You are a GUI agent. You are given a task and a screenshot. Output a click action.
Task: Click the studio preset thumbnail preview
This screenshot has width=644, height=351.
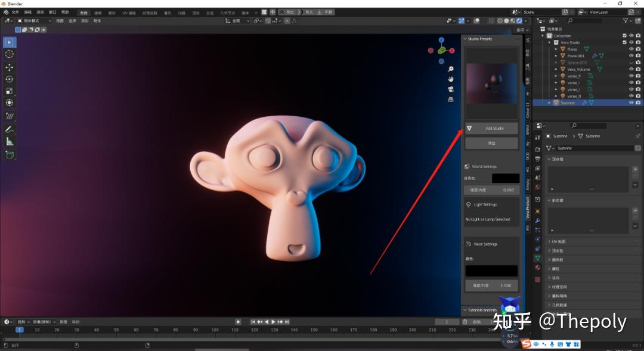click(x=491, y=83)
